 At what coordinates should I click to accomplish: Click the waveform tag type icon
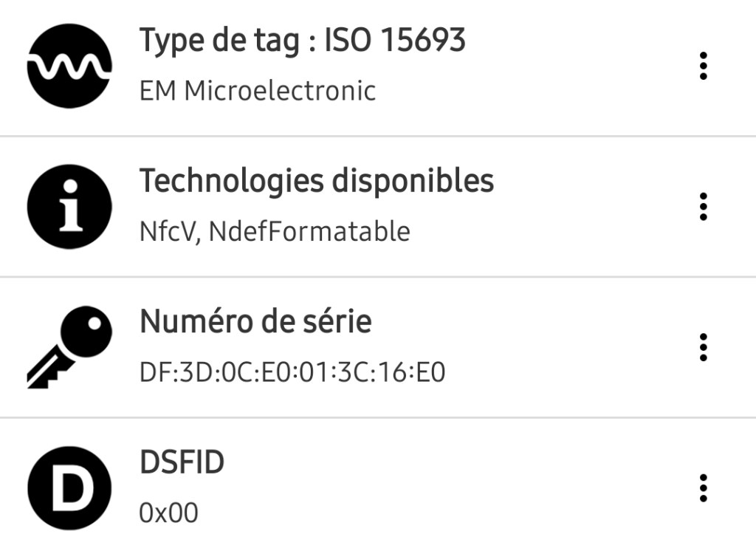pyautogui.click(x=69, y=66)
